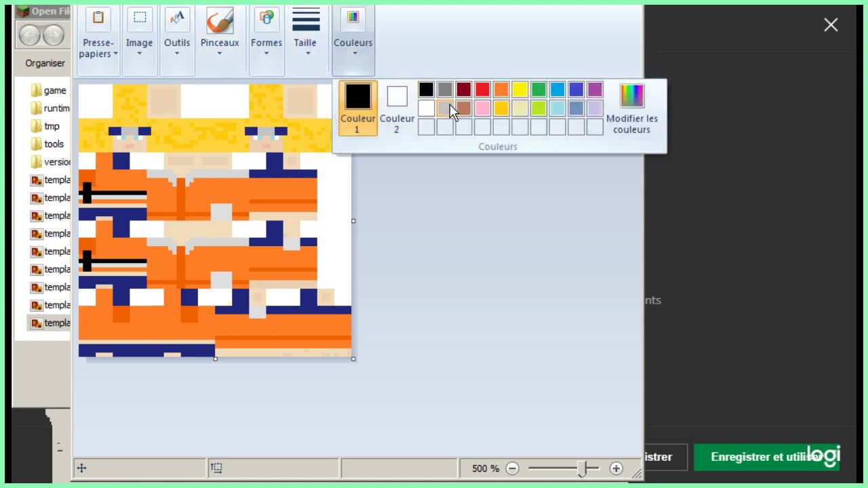Pick the lime green color swatch

538,108
